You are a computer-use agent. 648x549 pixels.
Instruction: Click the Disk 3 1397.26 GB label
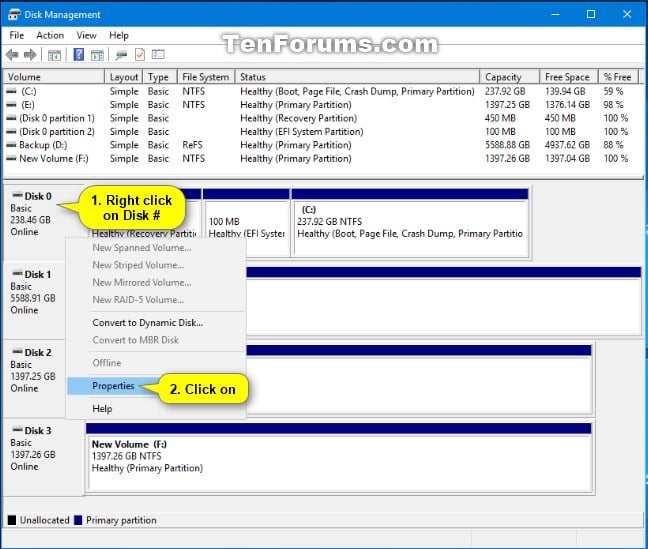pos(33,454)
